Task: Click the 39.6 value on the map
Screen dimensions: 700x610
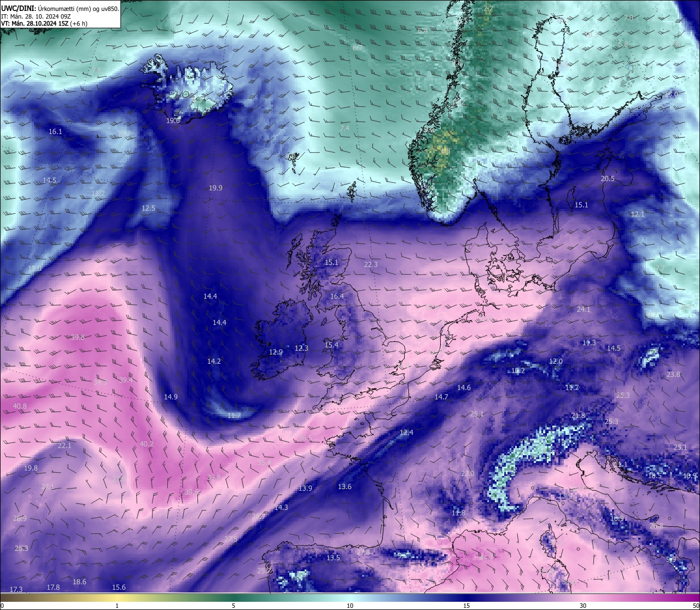Action: (x=191, y=492)
